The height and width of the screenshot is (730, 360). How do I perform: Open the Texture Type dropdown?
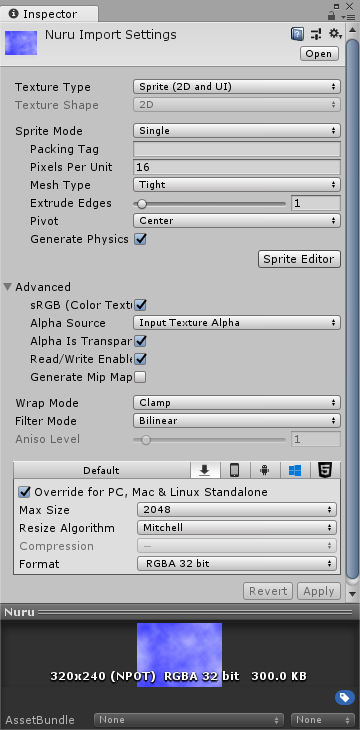[x=237, y=87]
